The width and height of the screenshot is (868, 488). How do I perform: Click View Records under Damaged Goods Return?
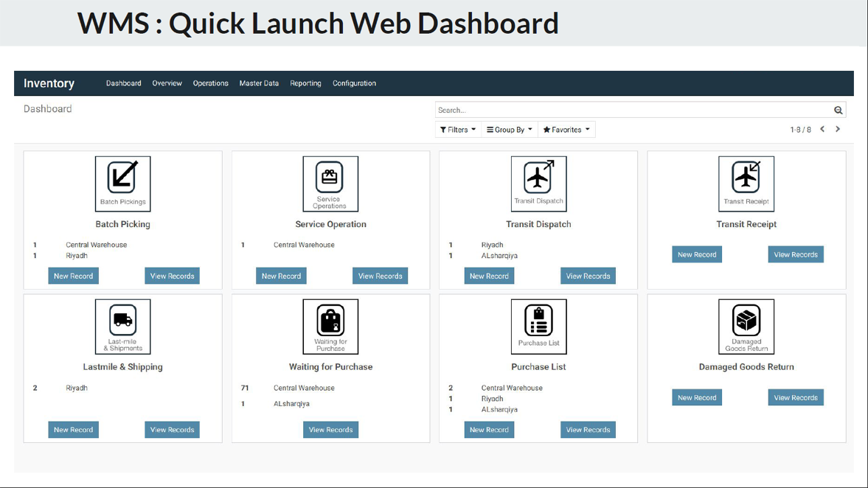795,397
